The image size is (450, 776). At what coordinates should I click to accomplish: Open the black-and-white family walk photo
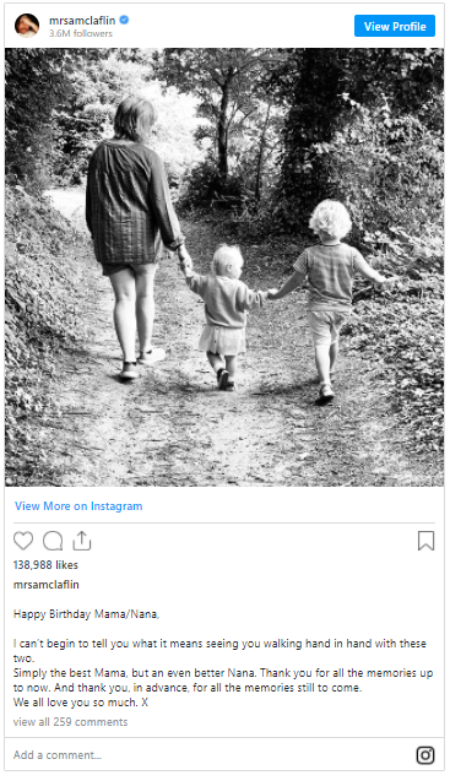coord(224,267)
